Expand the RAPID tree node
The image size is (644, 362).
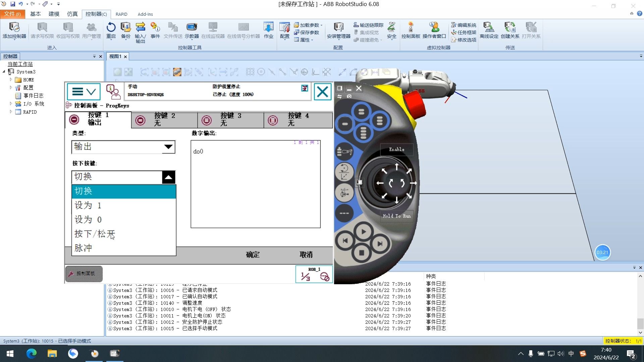click(11, 112)
